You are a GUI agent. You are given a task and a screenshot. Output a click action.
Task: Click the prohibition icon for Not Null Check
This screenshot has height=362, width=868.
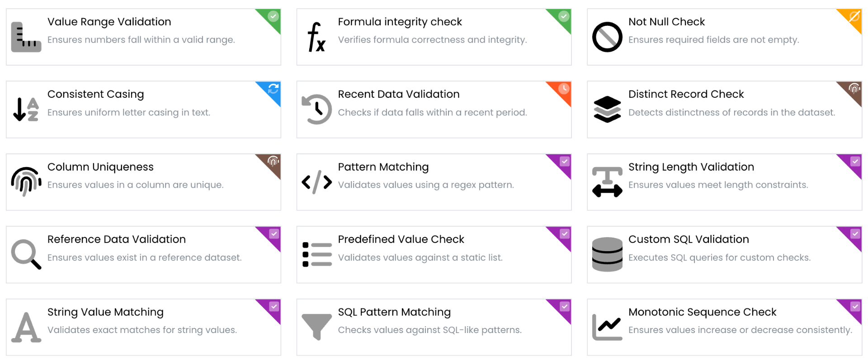click(x=607, y=37)
